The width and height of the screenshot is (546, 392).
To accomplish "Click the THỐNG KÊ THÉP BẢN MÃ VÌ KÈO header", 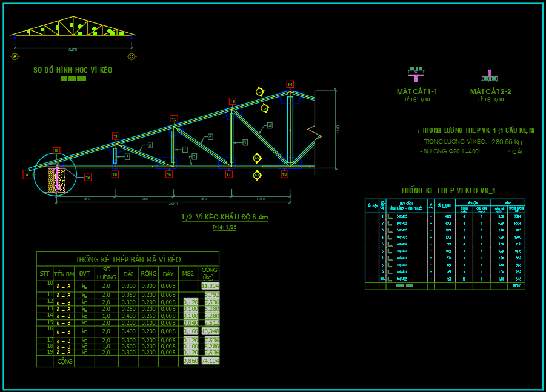I will (128, 259).
